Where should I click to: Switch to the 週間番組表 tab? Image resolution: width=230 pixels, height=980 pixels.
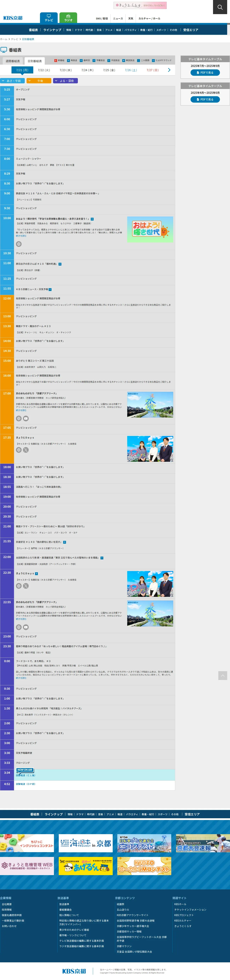(x=13, y=61)
